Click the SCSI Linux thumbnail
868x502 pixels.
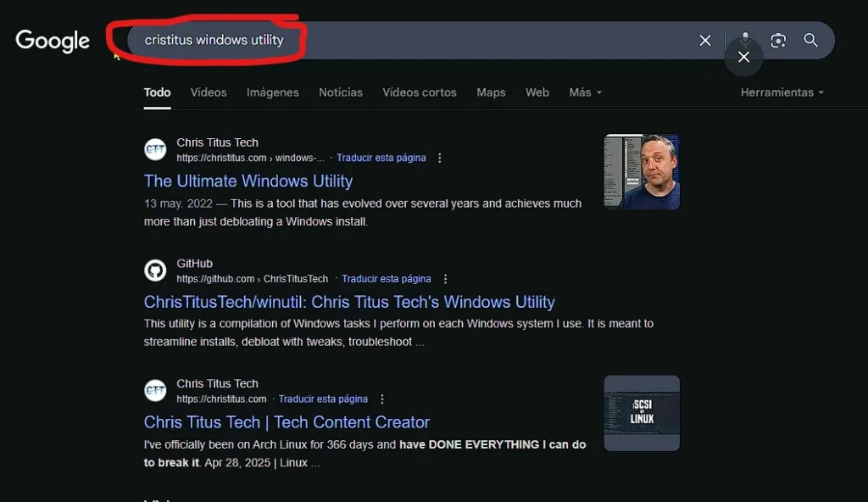(x=642, y=413)
